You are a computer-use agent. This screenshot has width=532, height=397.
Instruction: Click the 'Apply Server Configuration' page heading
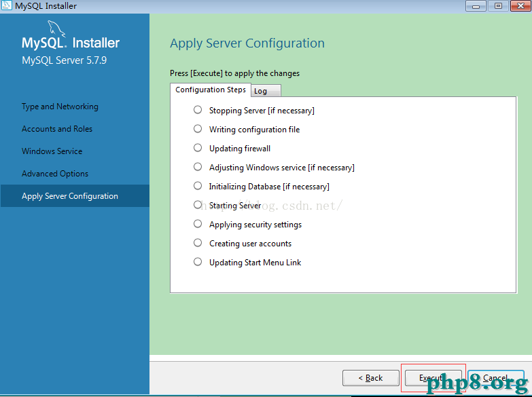point(247,43)
